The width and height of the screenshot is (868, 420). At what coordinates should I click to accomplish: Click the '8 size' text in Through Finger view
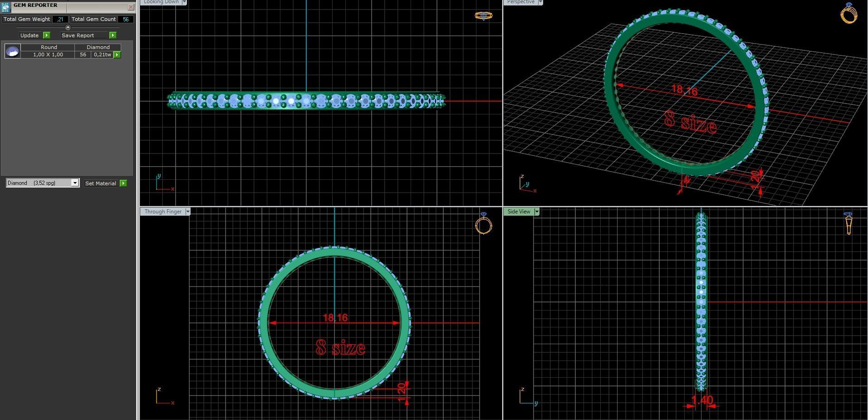pos(340,348)
